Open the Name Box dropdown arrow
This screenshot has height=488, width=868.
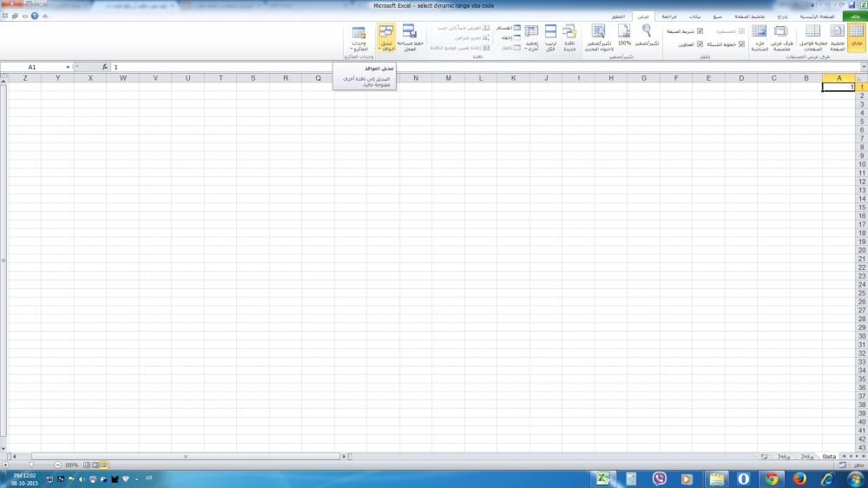tap(68, 67)
